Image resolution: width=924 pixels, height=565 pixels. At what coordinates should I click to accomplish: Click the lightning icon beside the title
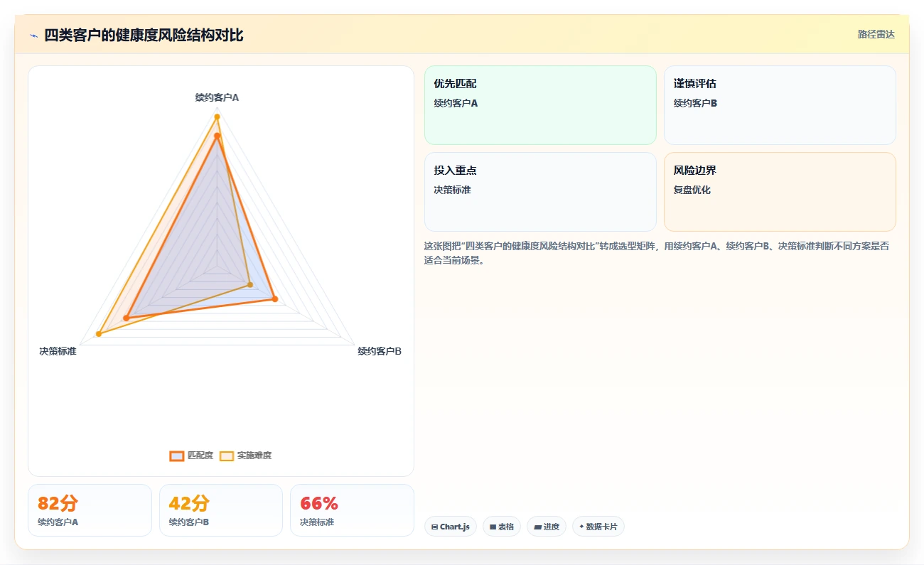33,35
